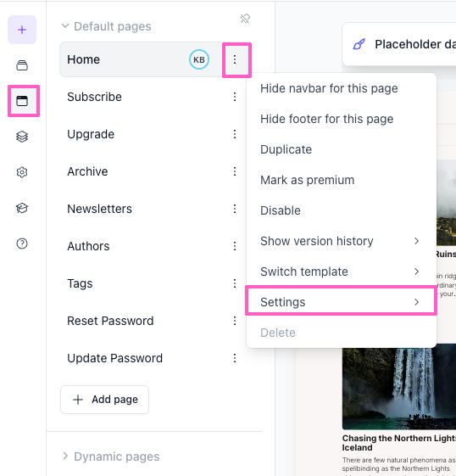Open the three-dot menu for Authors page
The height and width of the screenshot is (476, 456).
coord(235,246)
